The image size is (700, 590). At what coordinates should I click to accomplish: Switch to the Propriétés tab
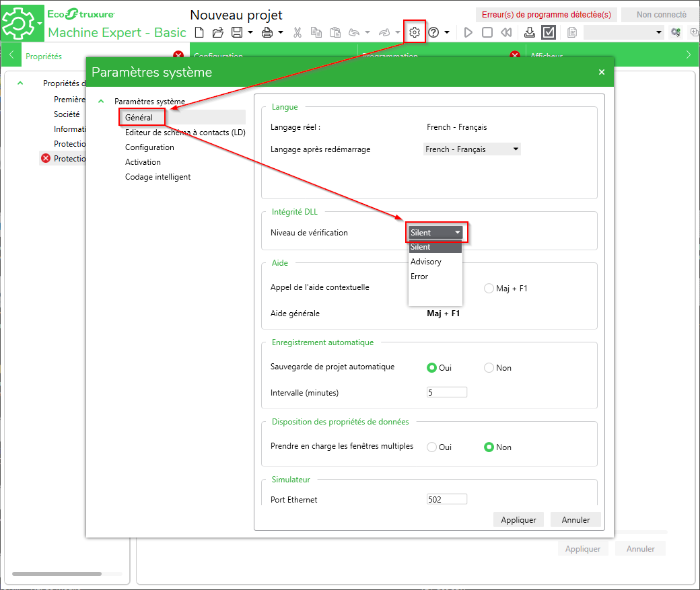(44, 57)
